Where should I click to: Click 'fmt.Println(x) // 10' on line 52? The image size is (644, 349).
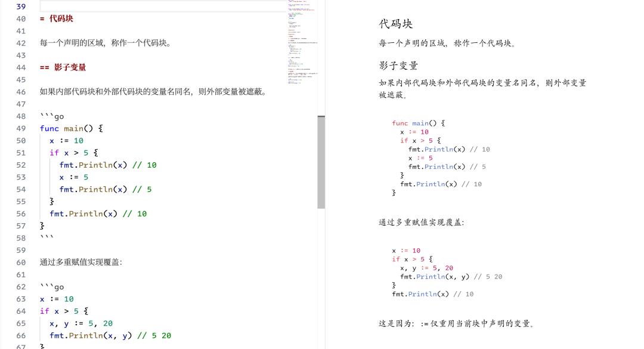(x=107, y=165)
